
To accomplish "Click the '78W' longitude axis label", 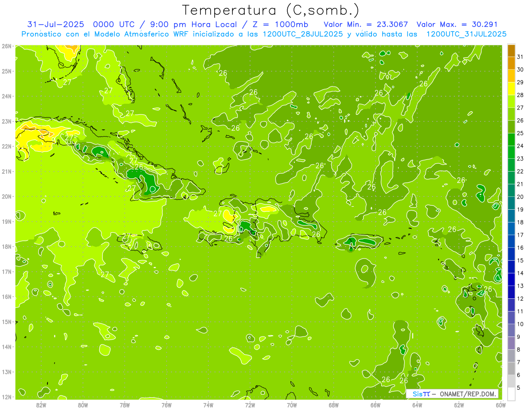I will pos(125,405).
